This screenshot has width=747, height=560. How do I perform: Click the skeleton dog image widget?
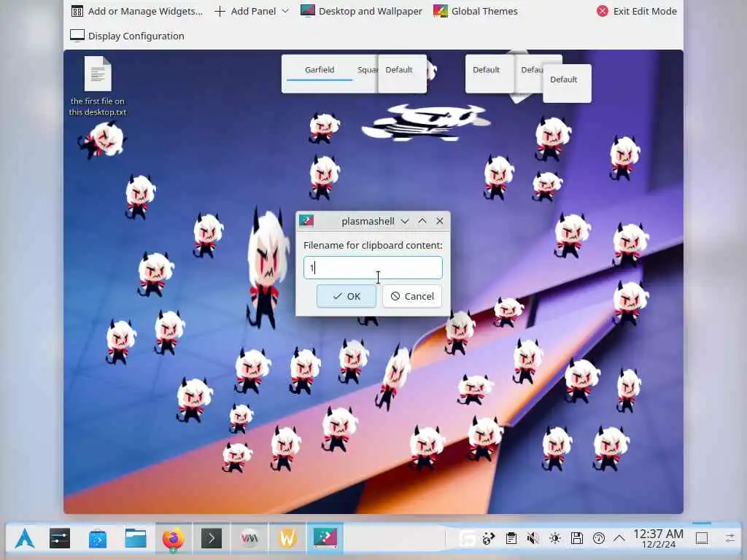point(425,121)
